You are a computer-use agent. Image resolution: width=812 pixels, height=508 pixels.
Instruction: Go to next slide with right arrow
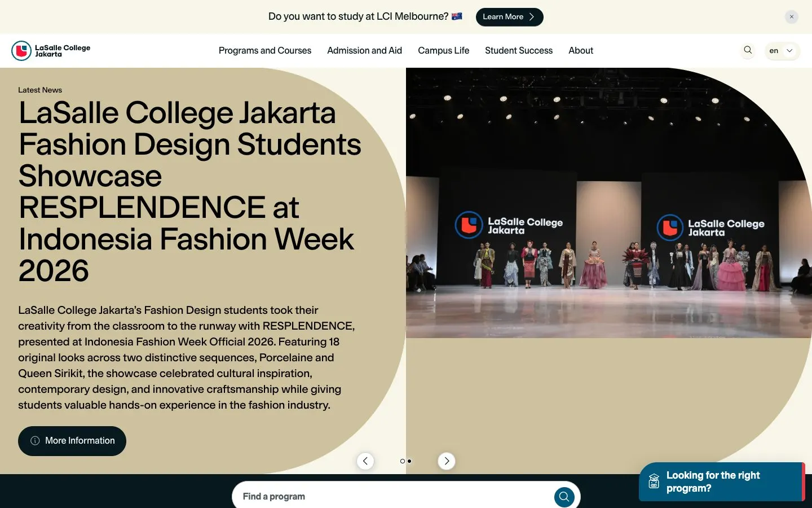point(447,461)
